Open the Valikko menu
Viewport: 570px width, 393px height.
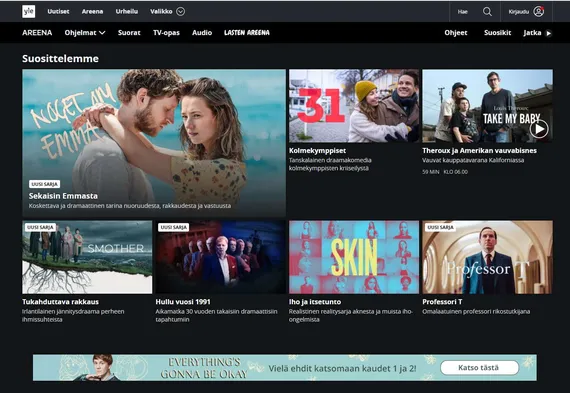161,12
